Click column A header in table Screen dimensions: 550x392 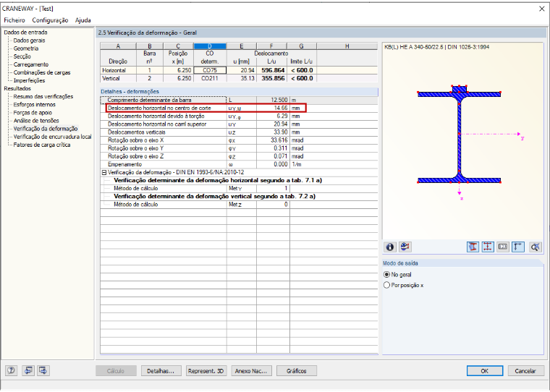coord(118,46)
